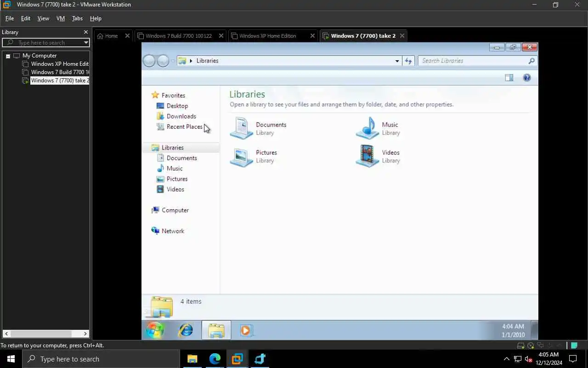Viewport: 588px width, 368px height.
Task: Select Windows 7 Build 7700 in library tree
Action: (x=56, y=72)
